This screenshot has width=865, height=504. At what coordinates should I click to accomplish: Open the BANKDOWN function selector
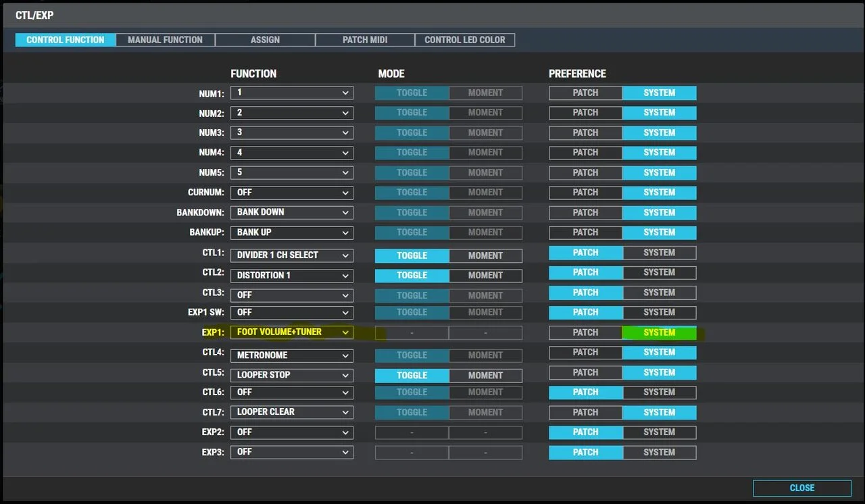pos(291,212)
